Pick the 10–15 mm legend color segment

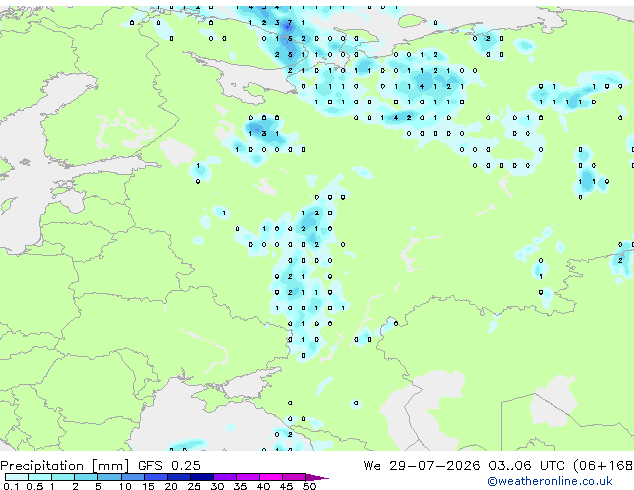tap(133, 477)
